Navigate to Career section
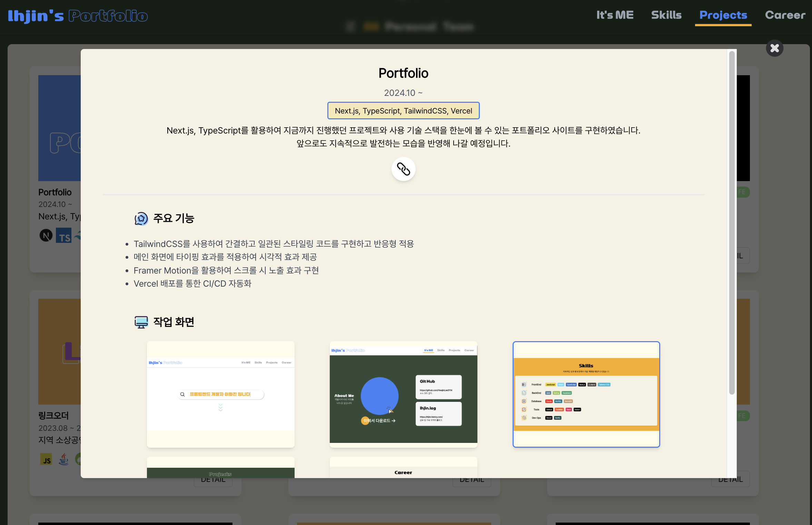The height and width of the screenshot is (525, 812). pyautogui.click(x=785, y=15)
